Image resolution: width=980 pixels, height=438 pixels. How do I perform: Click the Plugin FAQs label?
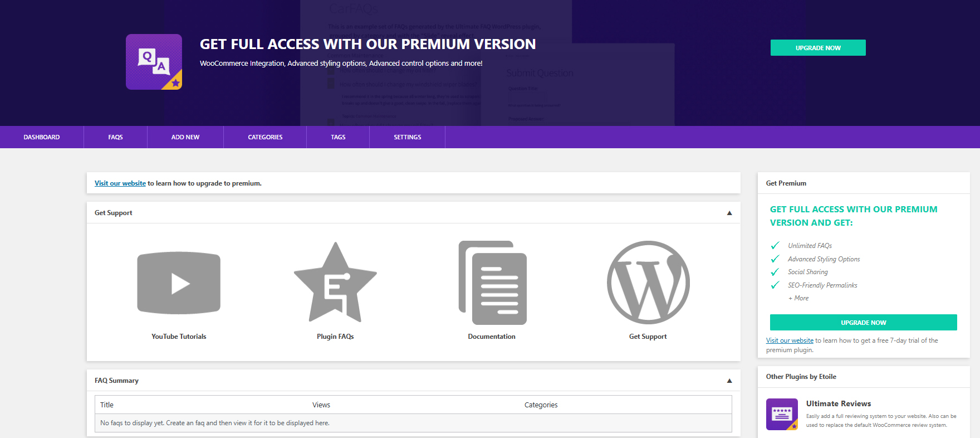pos(335,337)
